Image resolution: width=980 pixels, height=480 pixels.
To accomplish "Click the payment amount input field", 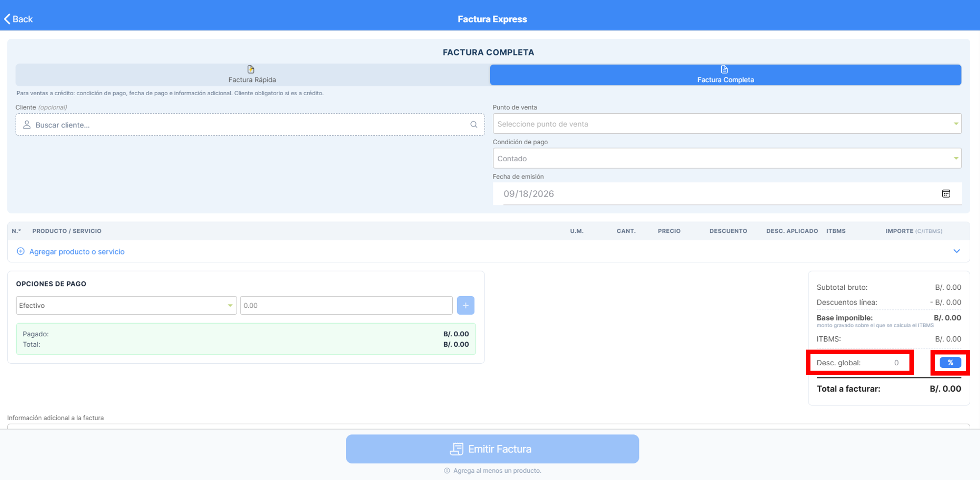I will point(346,305).
